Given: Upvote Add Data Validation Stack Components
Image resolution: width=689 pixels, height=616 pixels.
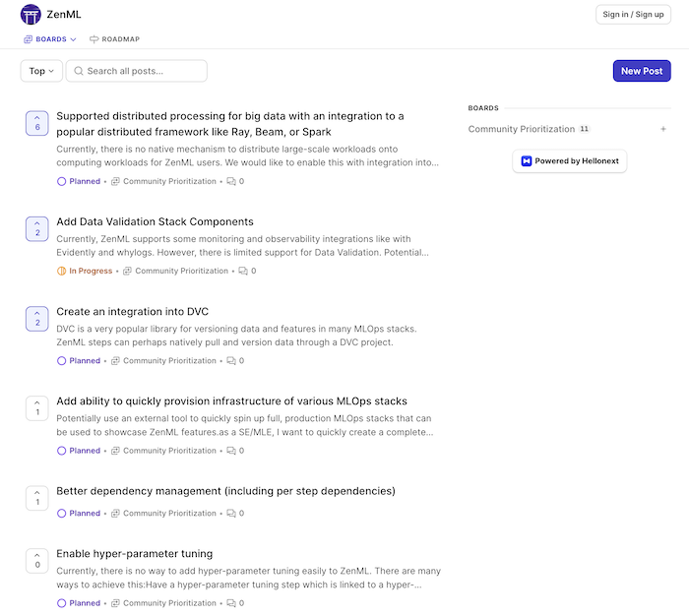Looking at the screenshot, I should (x=37, y=229).
